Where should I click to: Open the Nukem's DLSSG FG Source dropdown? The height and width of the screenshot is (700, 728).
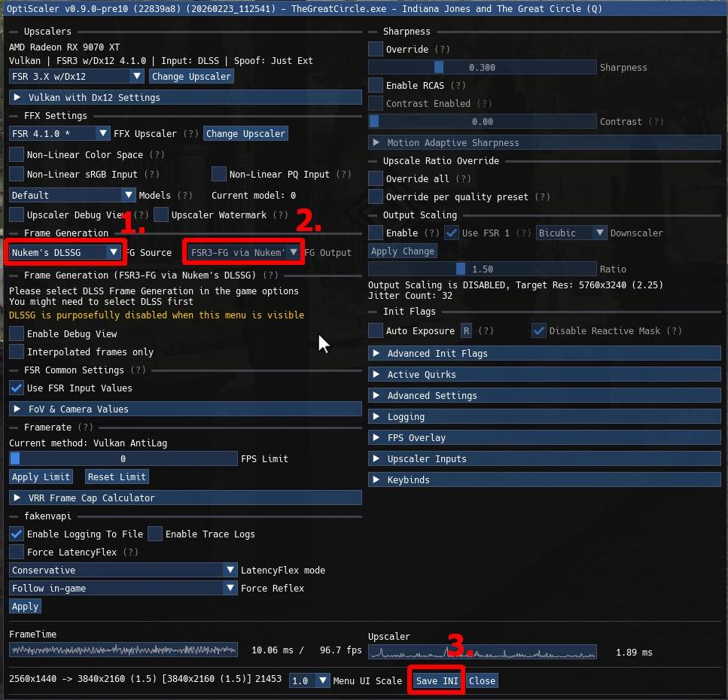click(65, 252)
